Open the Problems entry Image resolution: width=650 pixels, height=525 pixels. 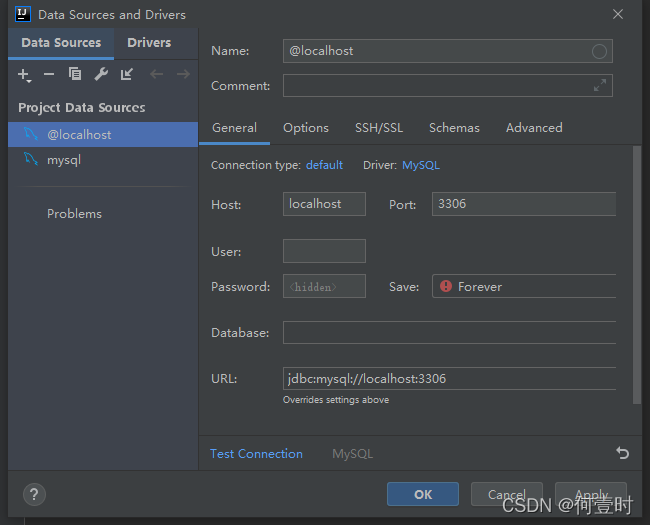74,214
